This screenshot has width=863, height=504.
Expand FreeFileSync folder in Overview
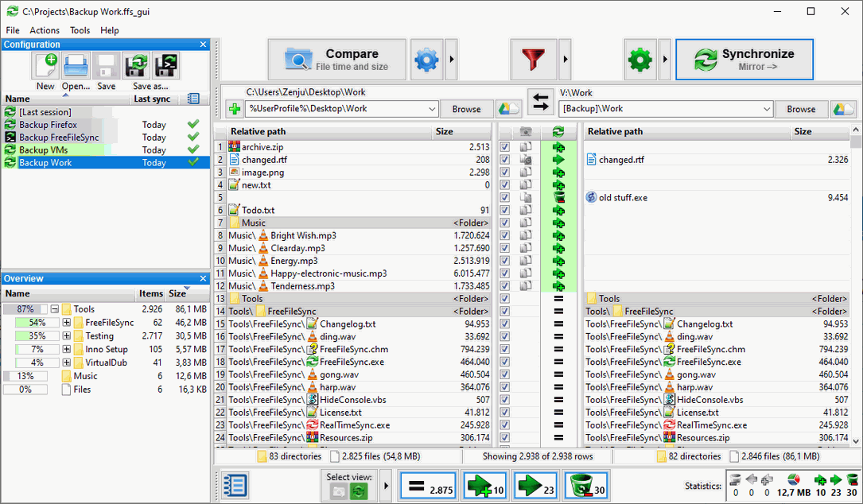(x=67, y=323)
